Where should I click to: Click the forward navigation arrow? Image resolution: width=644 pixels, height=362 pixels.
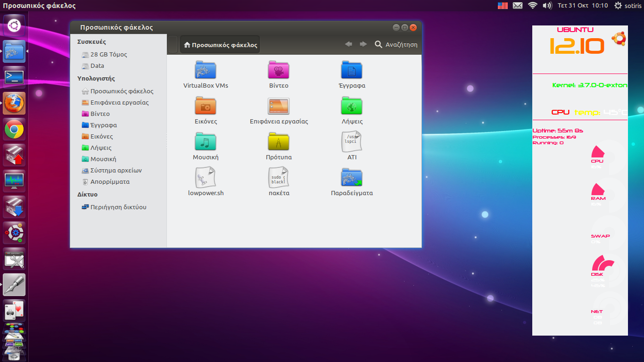pos(363,44)
